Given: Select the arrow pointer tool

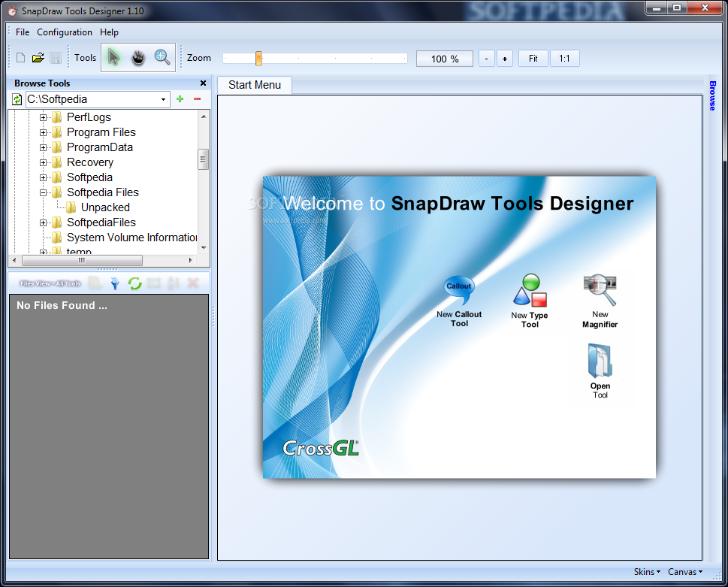Looking at the screenshot, I should 113,58.
